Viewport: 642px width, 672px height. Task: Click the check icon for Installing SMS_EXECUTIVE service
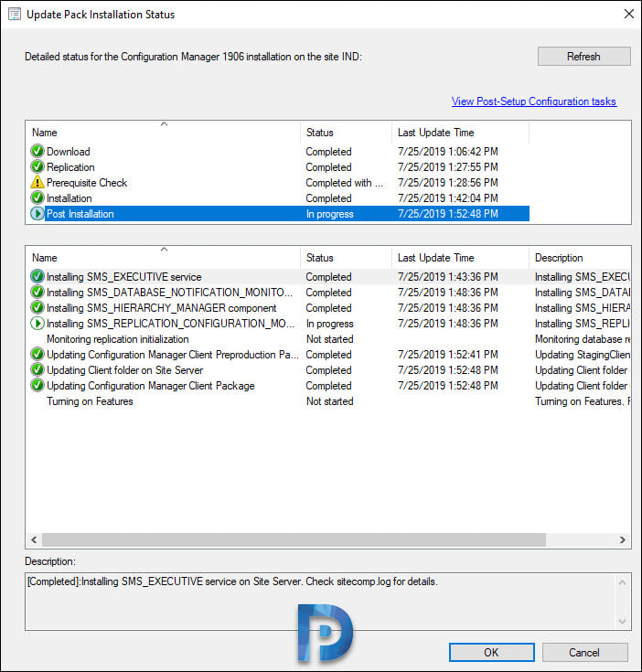(37, 276)
